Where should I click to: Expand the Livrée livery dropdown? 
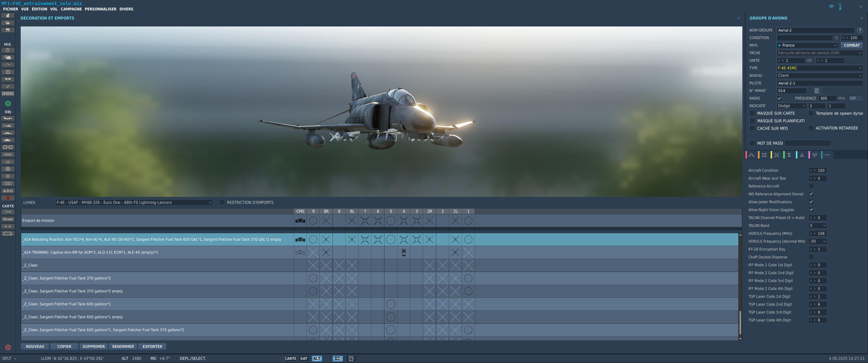tap(134, 202)
